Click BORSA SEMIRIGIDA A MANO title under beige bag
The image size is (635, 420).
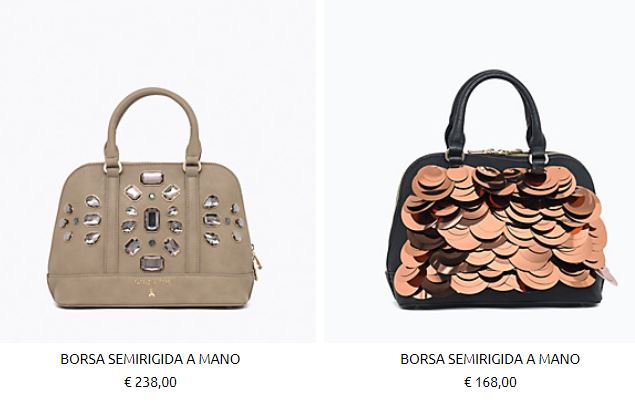pyautogui.click(x=150, y=359)
